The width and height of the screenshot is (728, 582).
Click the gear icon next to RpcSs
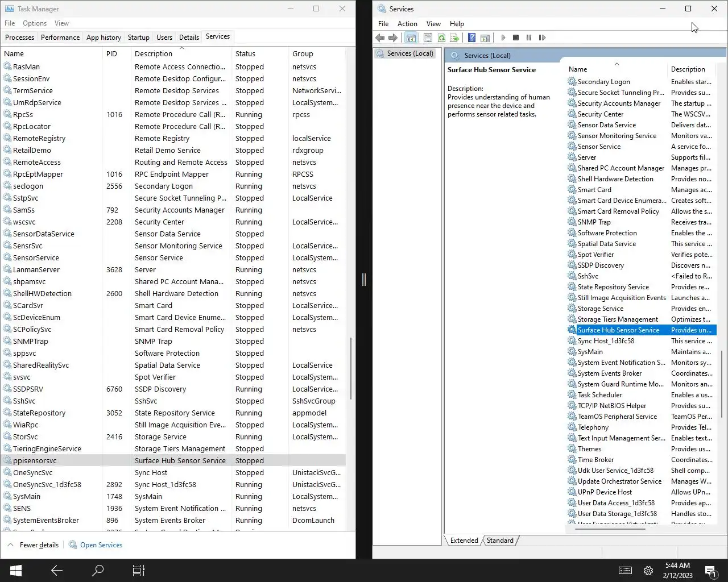[7, 114]
